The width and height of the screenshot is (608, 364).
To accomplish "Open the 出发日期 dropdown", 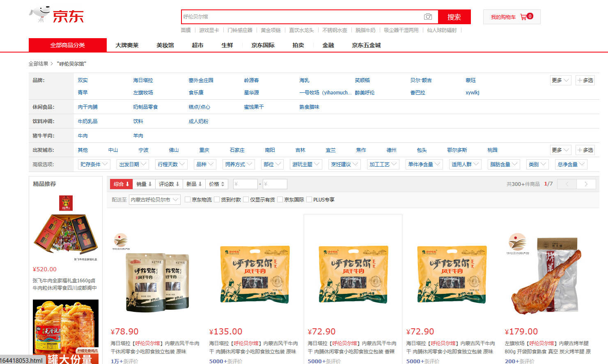I will tap(133, 165).
